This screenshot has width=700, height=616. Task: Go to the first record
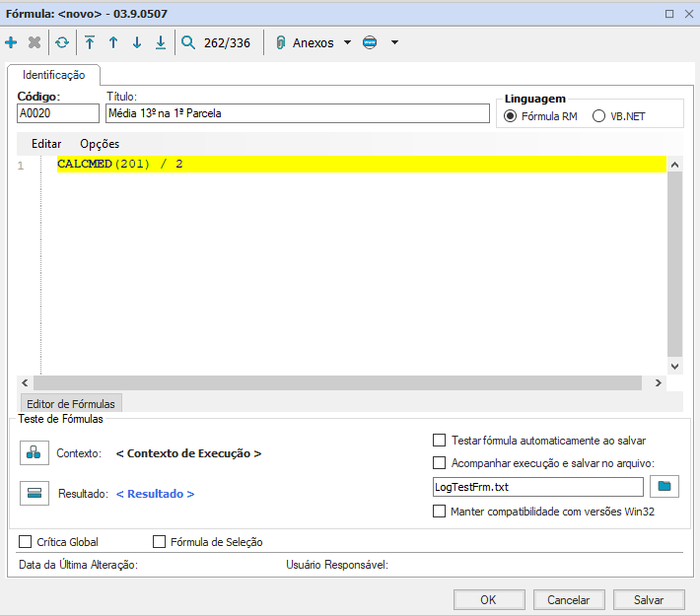click(x=90, y=42)
